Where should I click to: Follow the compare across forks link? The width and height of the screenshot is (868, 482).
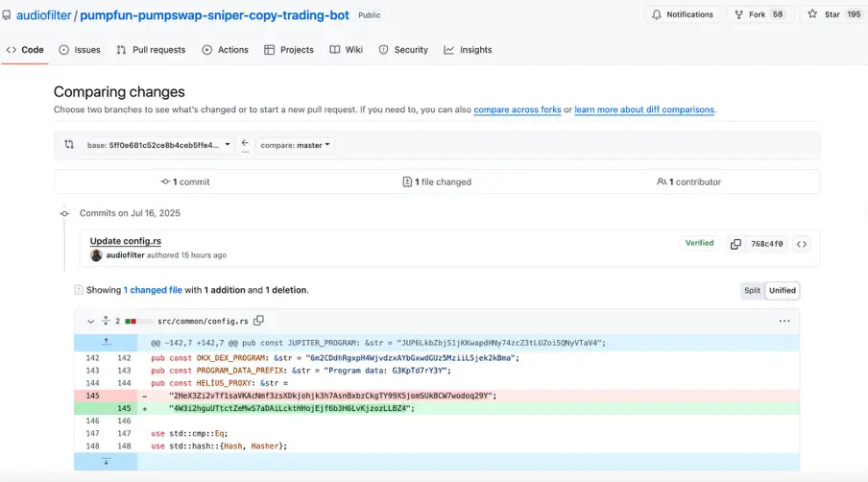point(517,109)
